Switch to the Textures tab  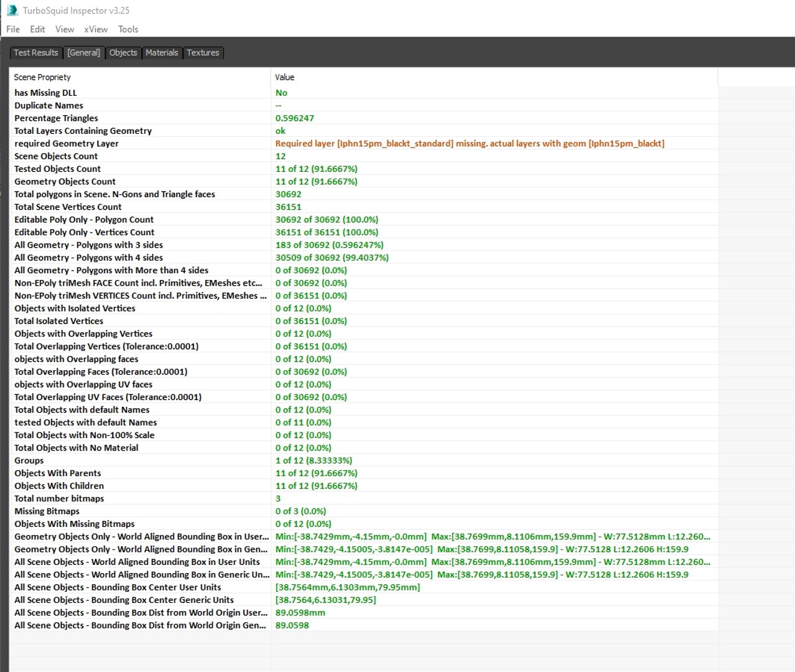pos(203,53)
